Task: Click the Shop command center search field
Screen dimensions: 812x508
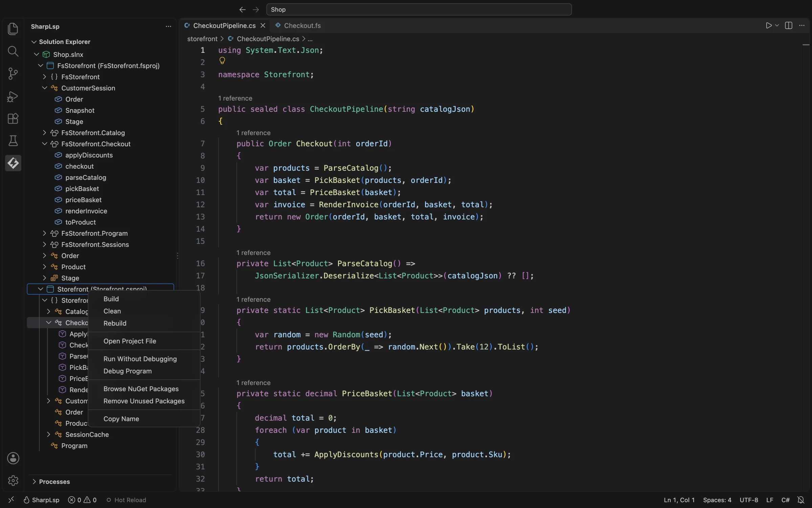Action: click(x=419, y=9)
